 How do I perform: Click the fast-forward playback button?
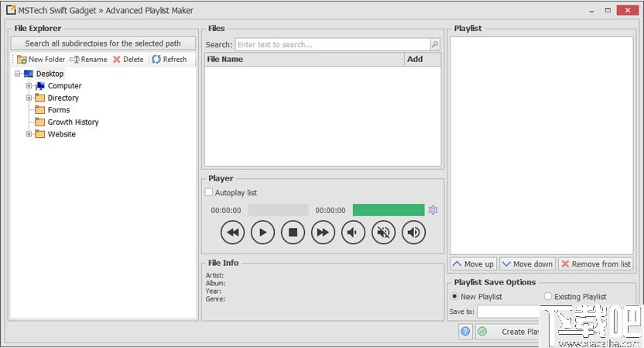[x=323, y=233]
